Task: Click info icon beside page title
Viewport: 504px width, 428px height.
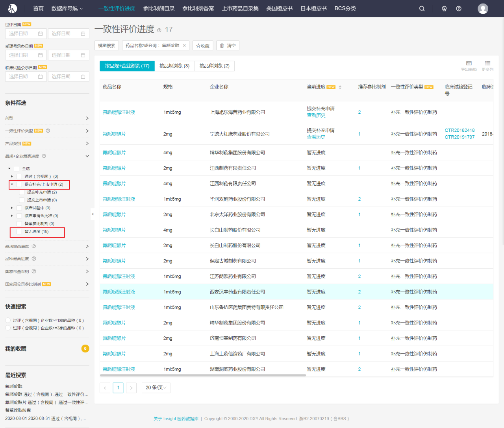Action: [x=159, y=30]
